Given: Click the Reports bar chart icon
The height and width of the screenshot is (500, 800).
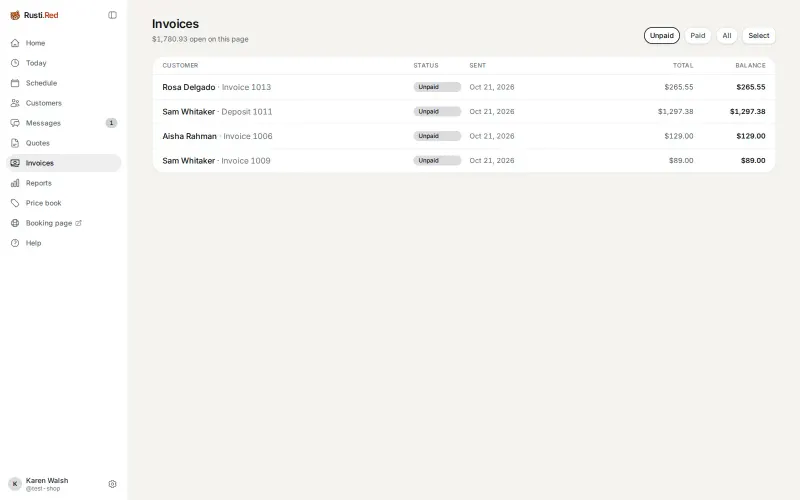Looking at the screenshot, I should pos(15,183).
